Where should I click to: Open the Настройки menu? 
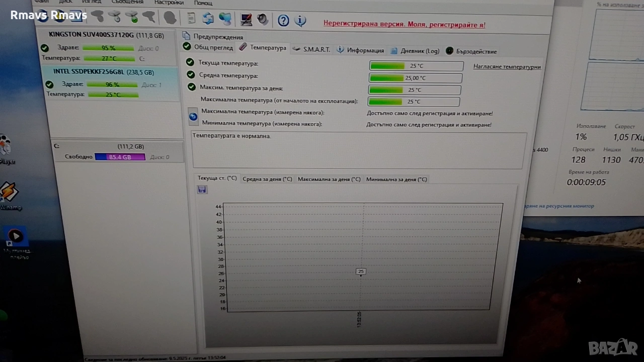[x=169, y=3]
